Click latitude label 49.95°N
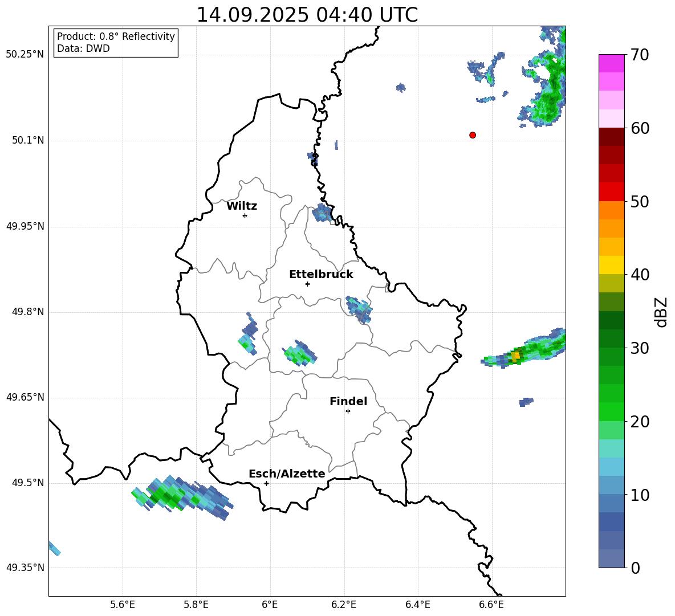This screenshot has height=616, width=675. [25, 226]
